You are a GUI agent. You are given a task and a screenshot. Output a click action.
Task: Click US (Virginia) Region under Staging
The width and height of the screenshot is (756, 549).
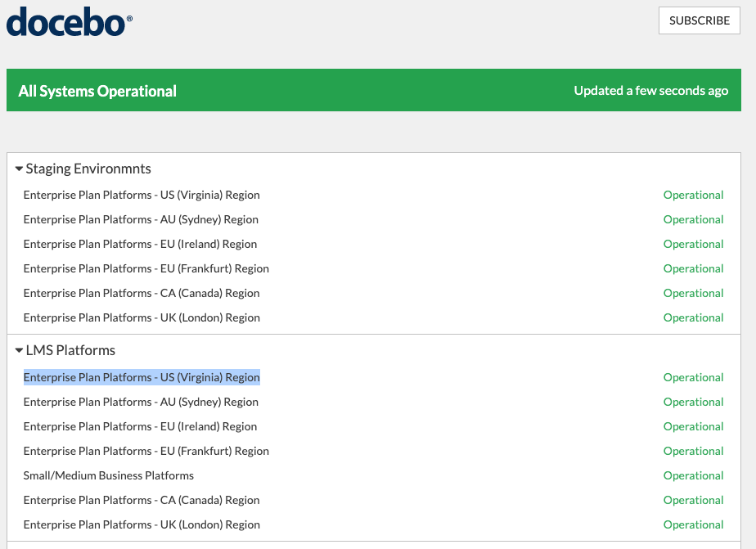142,195
